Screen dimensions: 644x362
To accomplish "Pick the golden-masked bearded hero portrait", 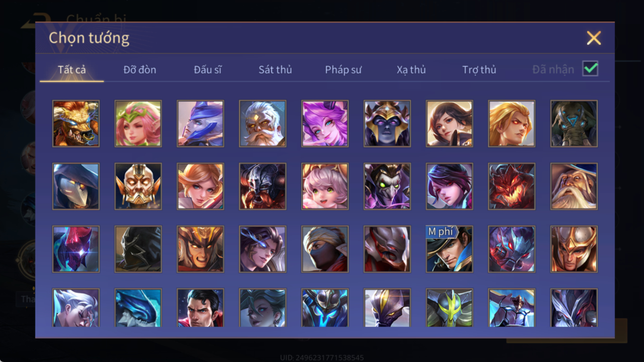I will [x=138, y=186].
